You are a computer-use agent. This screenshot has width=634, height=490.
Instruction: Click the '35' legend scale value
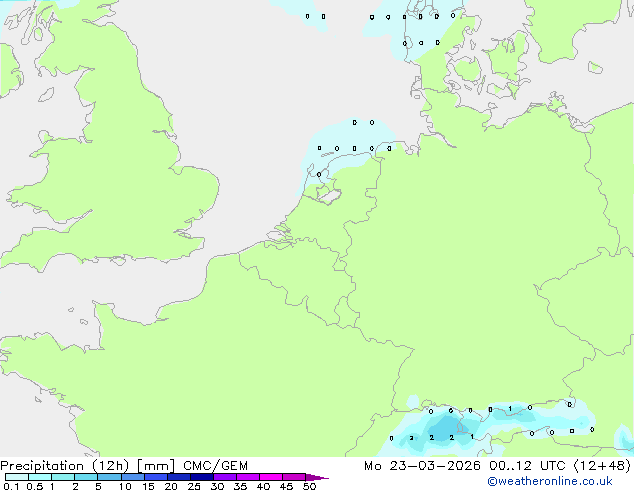click(x=240, y=486)
